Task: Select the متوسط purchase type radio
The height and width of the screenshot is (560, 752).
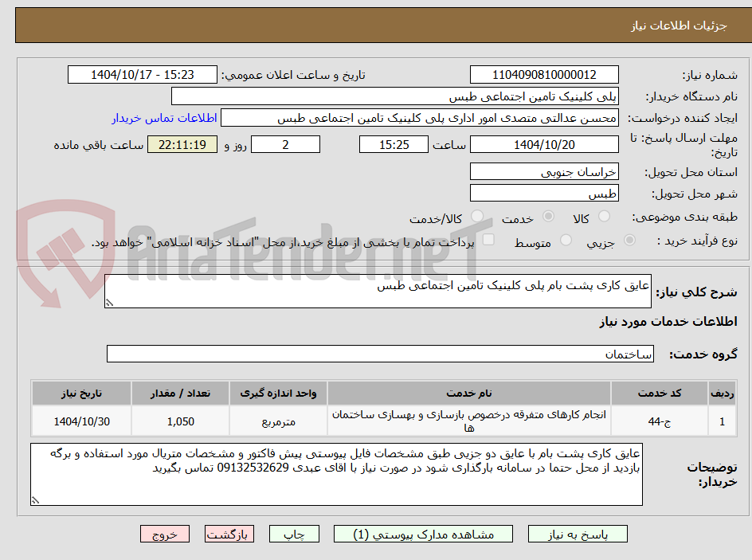Action: [x=566, y=241]
